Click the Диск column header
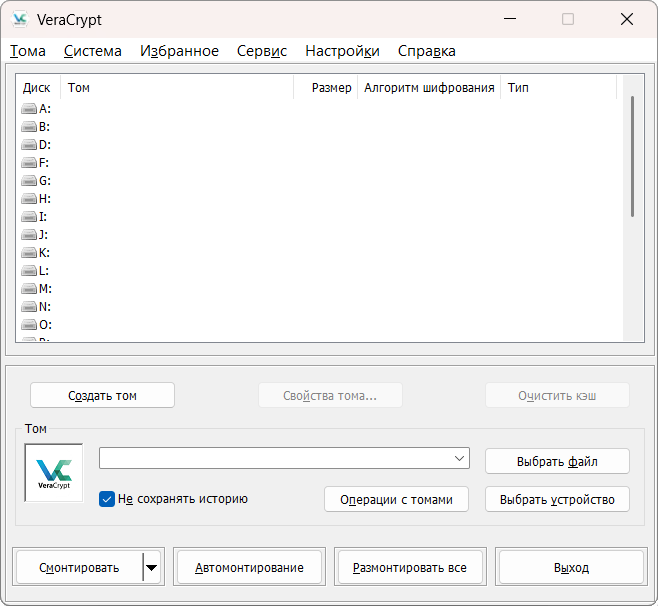658x606 pixels. 38,87
